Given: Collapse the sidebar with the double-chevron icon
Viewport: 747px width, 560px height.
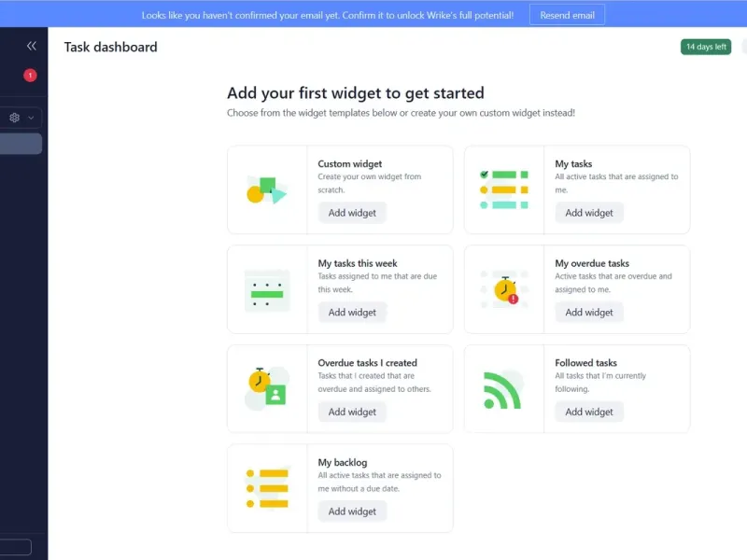Looking at the screenshot, I should (32, 46).
